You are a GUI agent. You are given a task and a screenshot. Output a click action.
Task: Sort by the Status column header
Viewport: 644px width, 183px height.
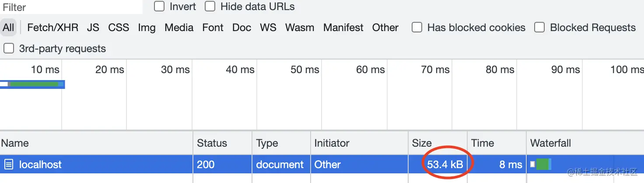point(212,143)
